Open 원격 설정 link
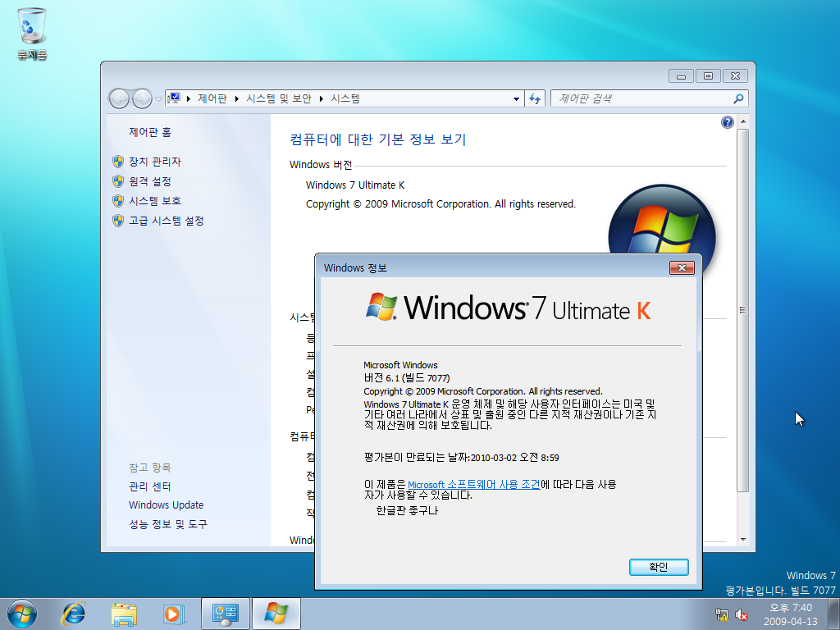 coord(150,181)
